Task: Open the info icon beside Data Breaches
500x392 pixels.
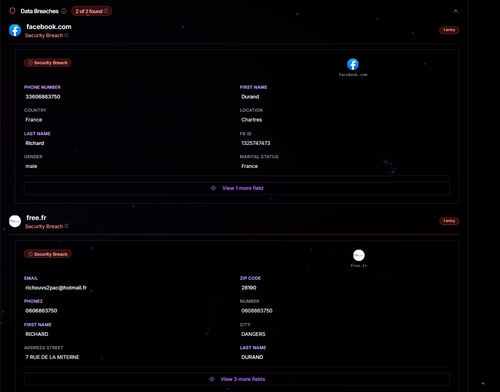Action: [64, 11]
